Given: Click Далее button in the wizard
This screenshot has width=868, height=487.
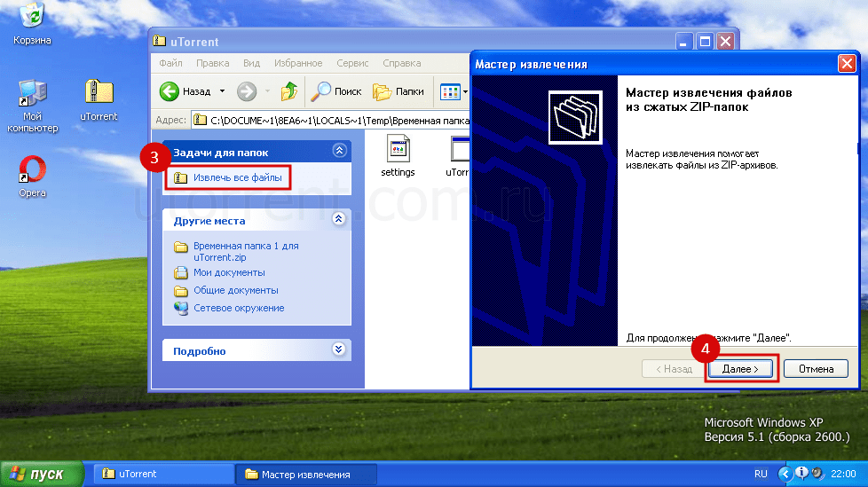Looking at the screenshot, I should click(740, 368).
